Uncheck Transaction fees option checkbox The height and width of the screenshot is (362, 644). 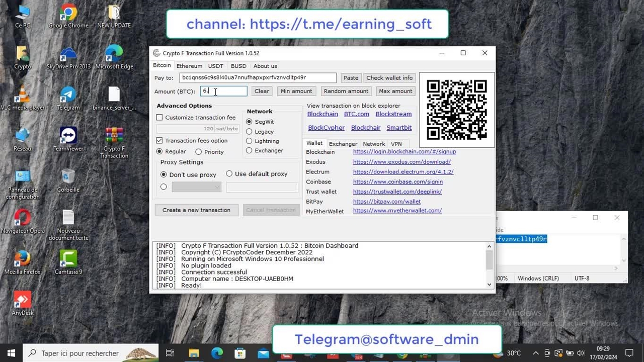(159, 141)
